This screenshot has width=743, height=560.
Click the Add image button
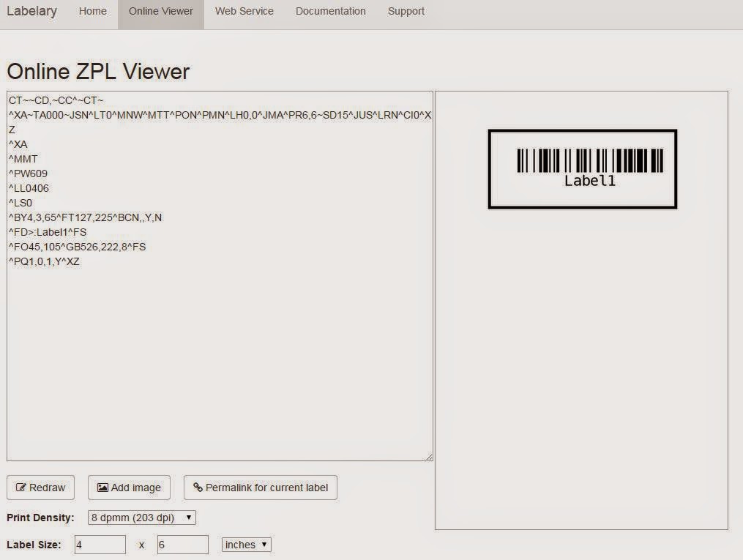[x=129, y=488]
